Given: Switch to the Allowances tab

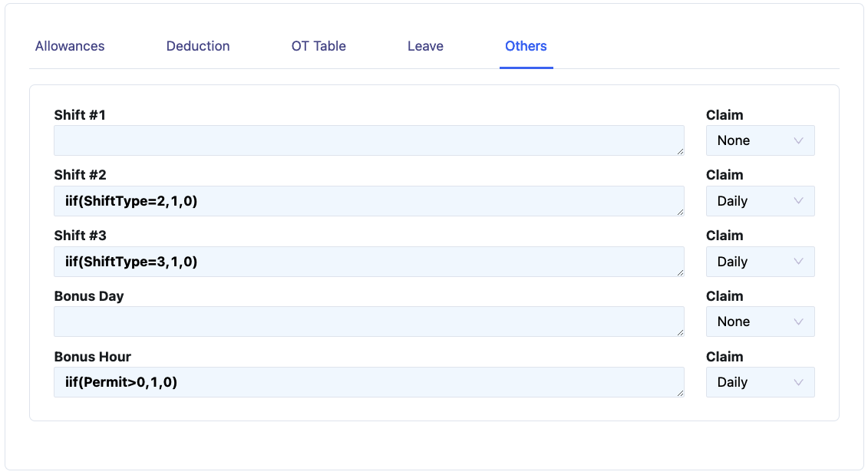Looking at the screenshot, I should click(70, 46).
